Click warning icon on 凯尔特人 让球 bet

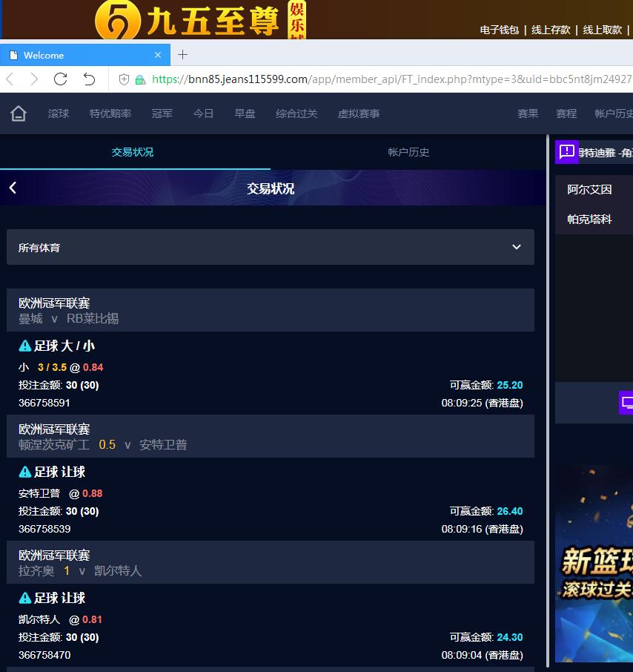pyautogui.click(x=25, y=597)
